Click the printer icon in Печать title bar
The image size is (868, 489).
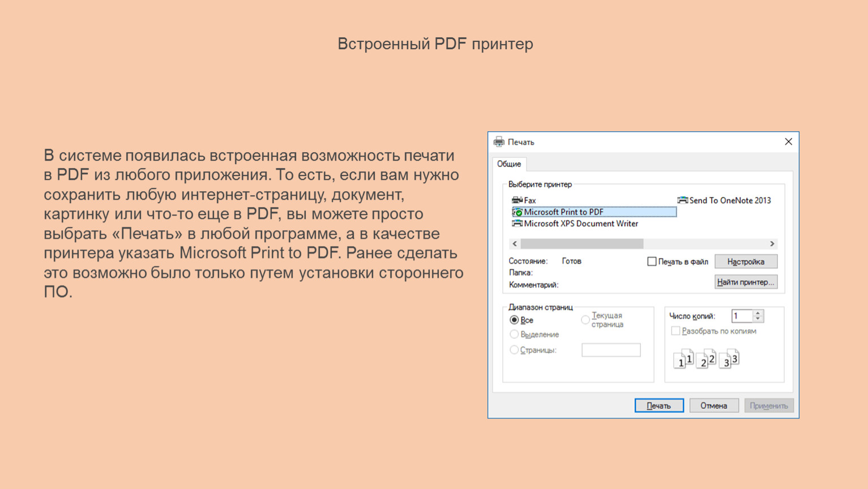[x=499, y=141]
